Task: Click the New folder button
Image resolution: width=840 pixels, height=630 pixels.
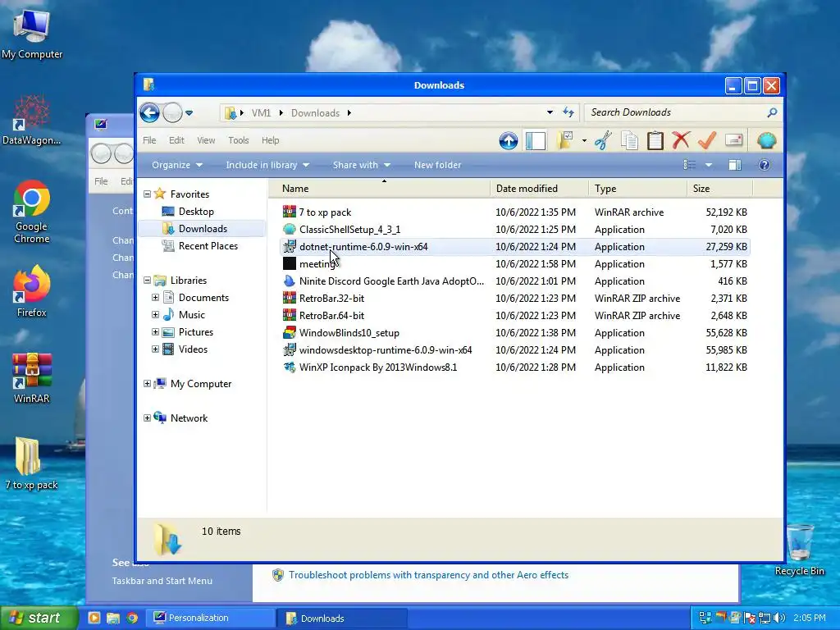Action: click(438, 165)
